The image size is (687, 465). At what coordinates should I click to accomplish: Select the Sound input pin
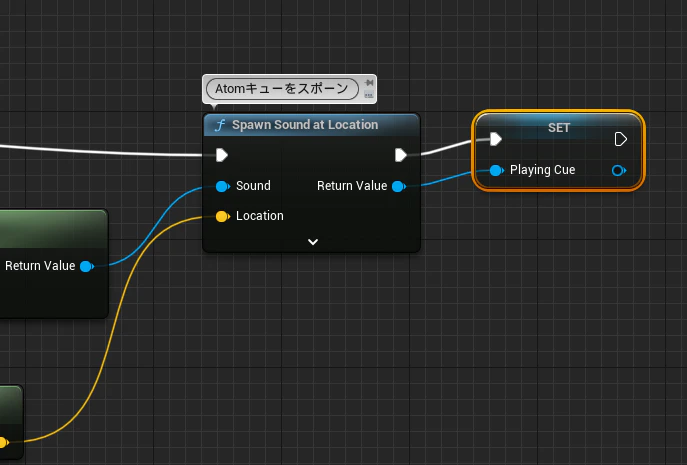tap(223, 186)
